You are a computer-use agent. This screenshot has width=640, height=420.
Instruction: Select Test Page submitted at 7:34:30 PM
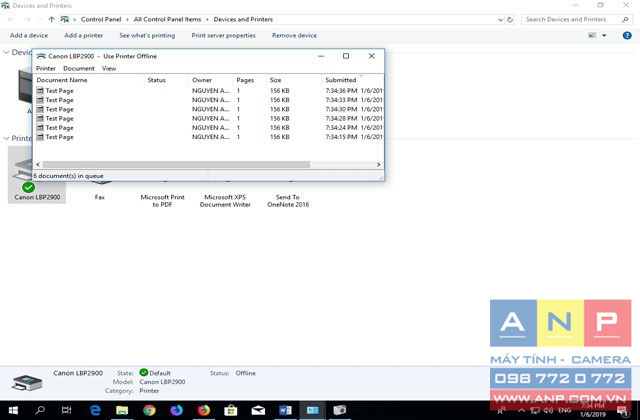point(209,109)
